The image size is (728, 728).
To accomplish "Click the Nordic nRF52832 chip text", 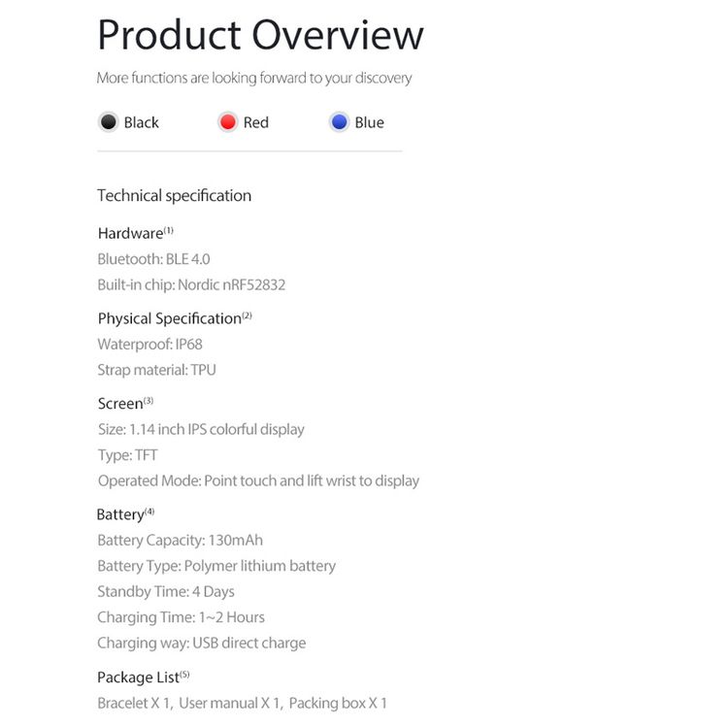I will (232, 284).
